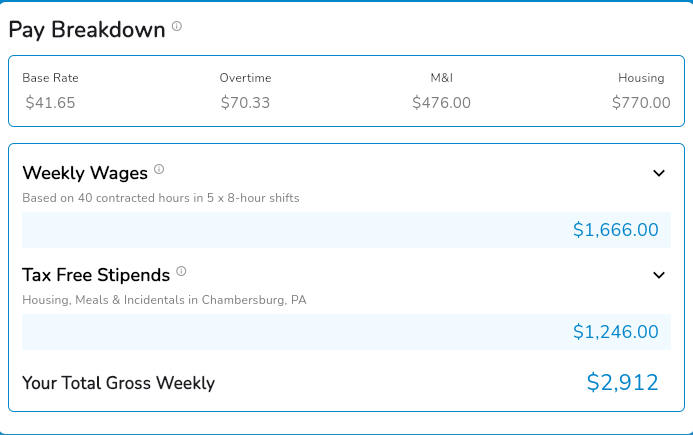Screen dimensions: 693x435
Task: Click the info icon beside Pay Breakdown
Action: (x=177, y=27)
